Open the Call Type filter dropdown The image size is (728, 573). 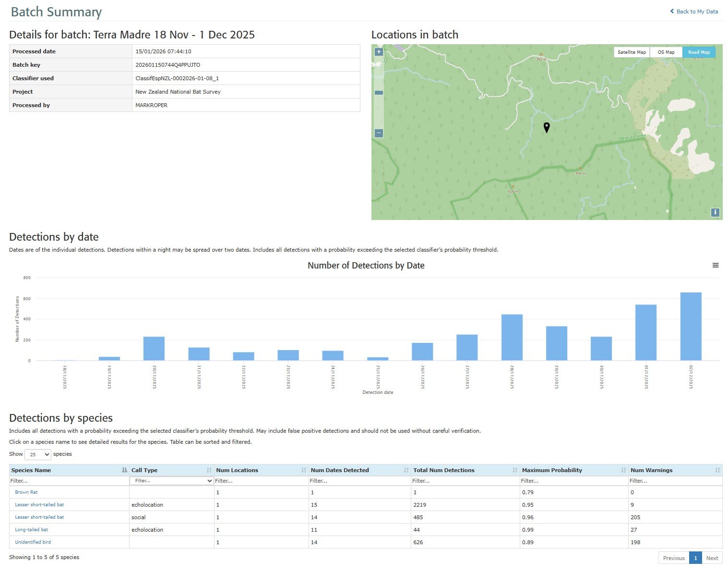[172, 481]
